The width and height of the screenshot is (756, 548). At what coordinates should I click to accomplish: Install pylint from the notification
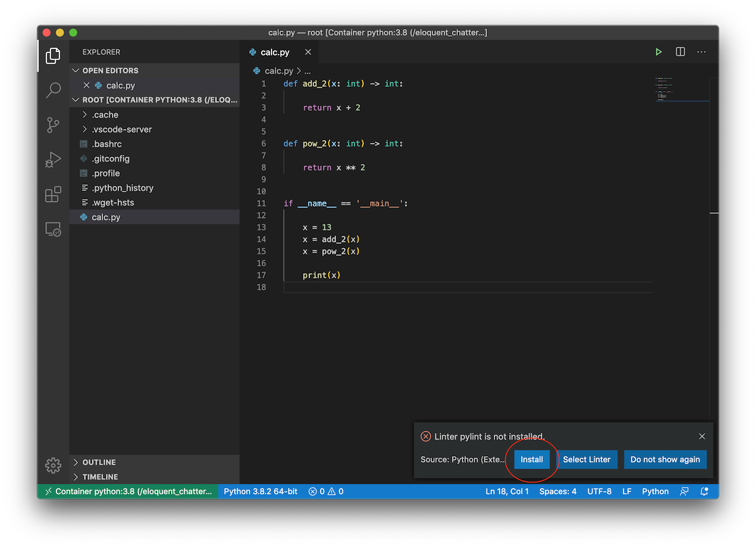[531, 459]
